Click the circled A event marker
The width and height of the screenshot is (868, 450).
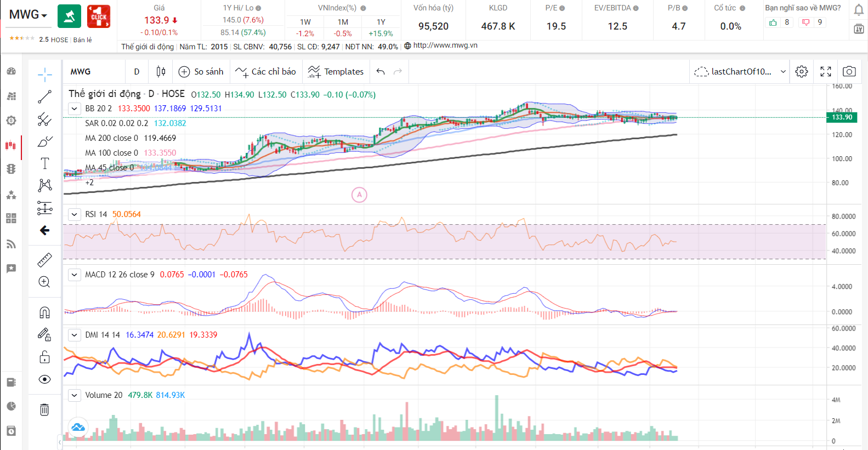tap(359, 195)
